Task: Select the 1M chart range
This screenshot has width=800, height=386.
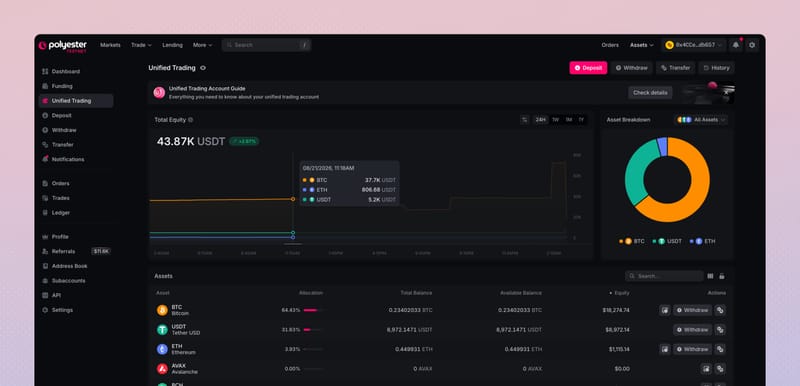Action: (568, 120)
